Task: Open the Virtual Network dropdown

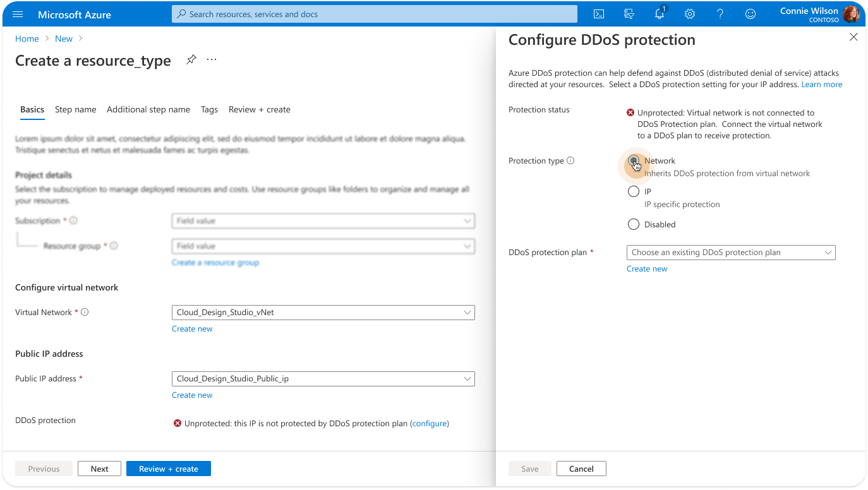Action: (323, 313)
